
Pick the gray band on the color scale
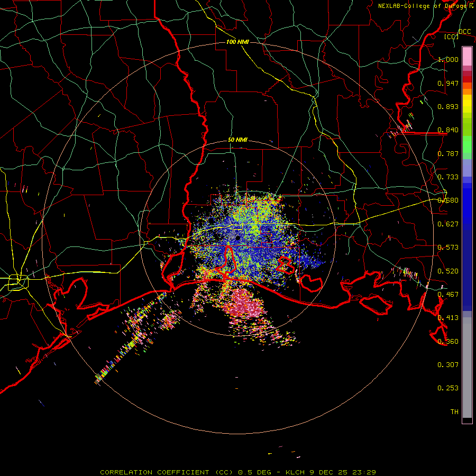point(467,368)
